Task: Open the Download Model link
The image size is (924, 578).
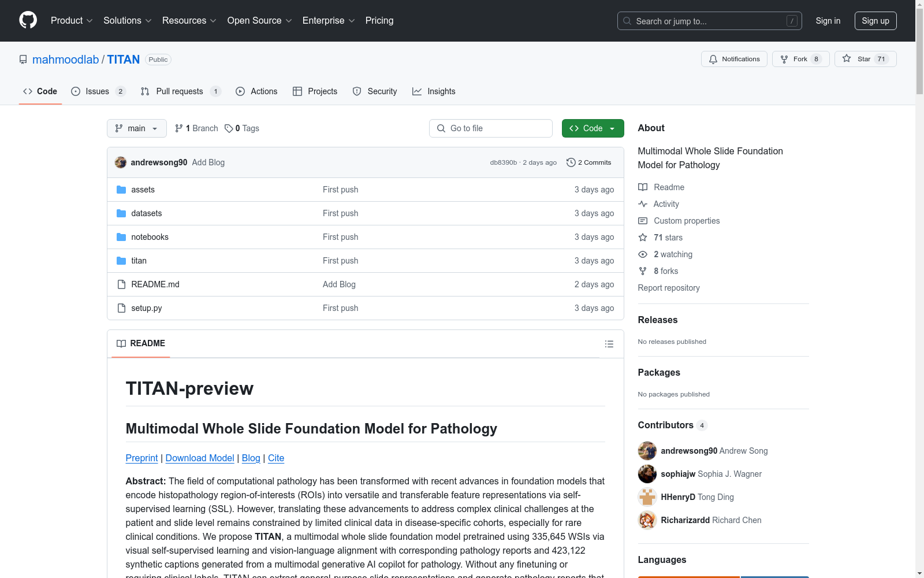Action: 200,458
